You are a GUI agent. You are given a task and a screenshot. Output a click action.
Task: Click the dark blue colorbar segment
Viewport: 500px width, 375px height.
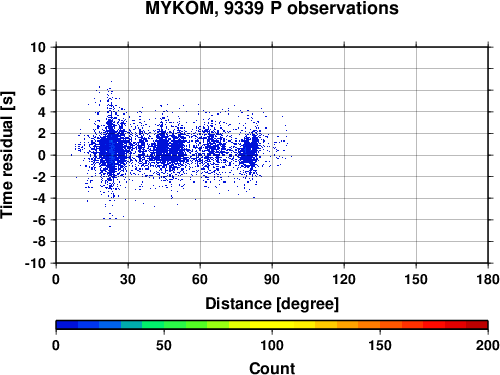click(67, 325)
